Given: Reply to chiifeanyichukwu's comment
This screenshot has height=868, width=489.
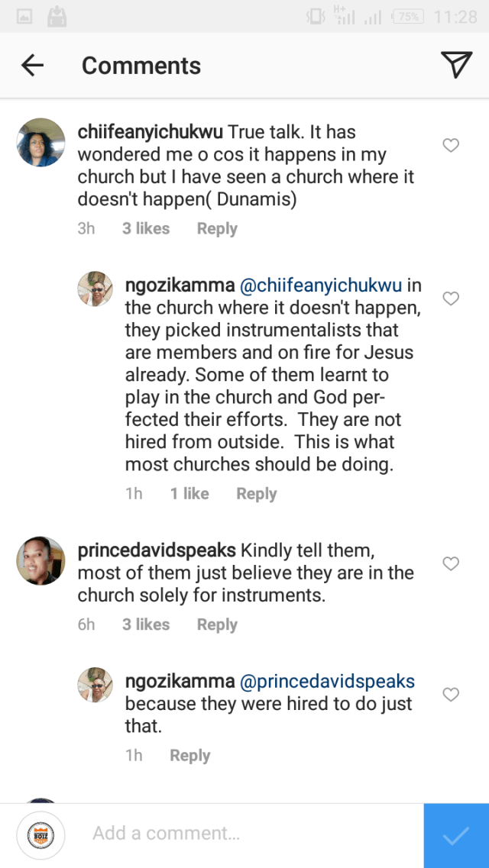Looking at the screenshot, I should 217,228.
